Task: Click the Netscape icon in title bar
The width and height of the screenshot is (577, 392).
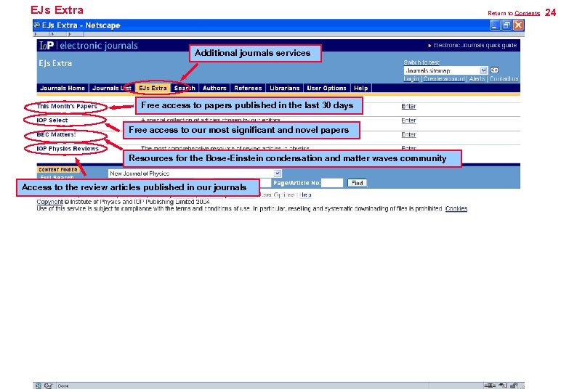Action: 37,25
